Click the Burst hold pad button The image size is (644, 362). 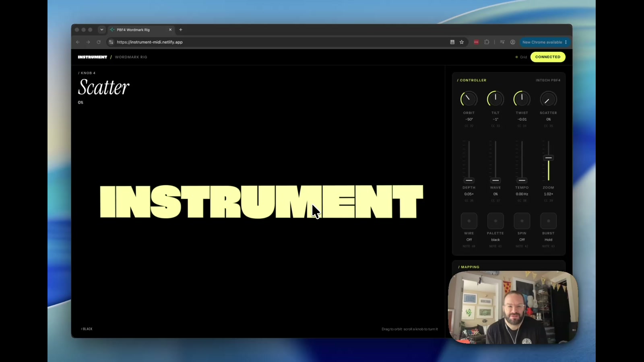(548, 221)
